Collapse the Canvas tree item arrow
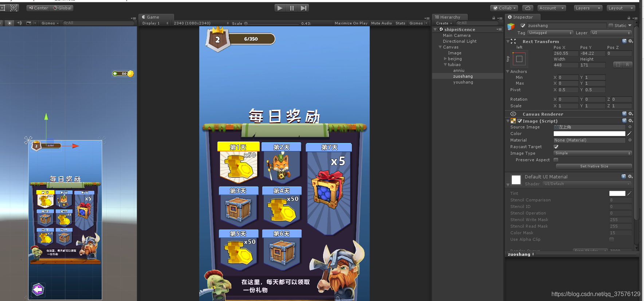 (440, 47)
